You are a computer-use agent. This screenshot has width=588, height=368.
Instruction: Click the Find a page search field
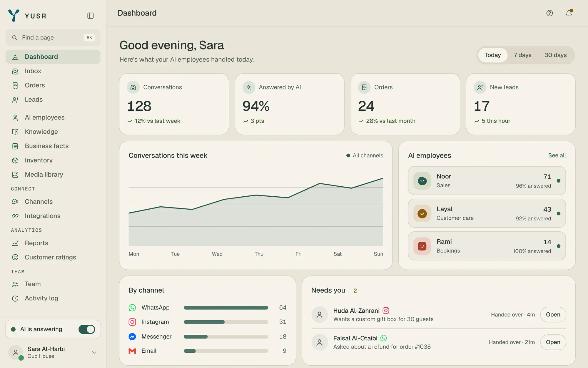(x=53, y=38)
